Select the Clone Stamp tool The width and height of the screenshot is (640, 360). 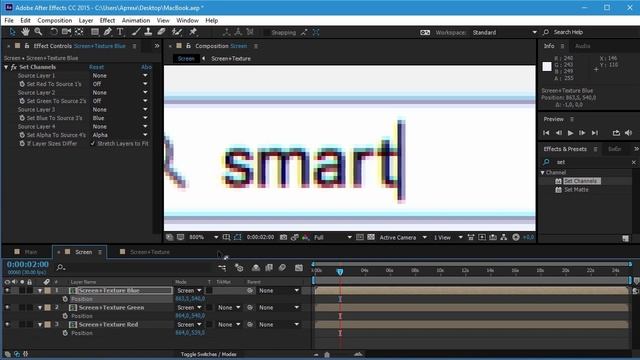(x=148, y=32)
